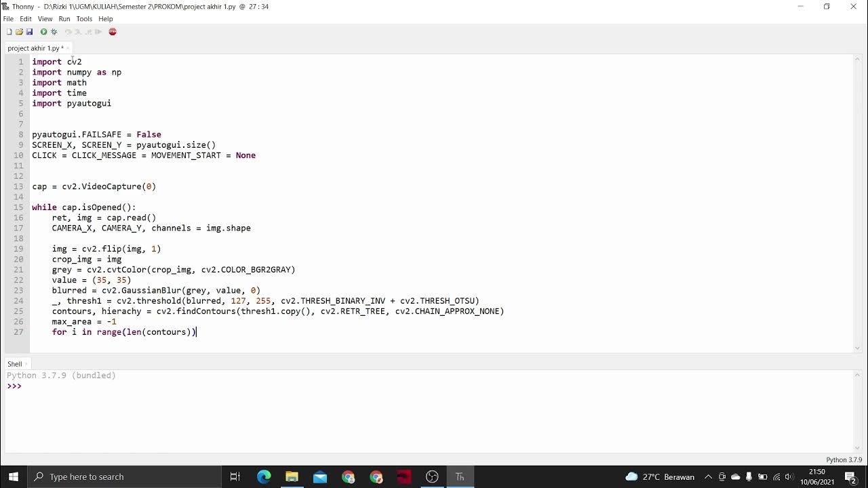Click on 'for i in range(len(contours))' line
868x488 pixels.
(x=124, y=332)
